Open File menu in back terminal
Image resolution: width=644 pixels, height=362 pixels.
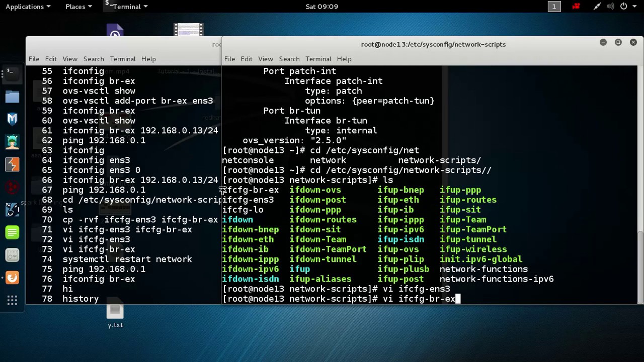(34, 59)
